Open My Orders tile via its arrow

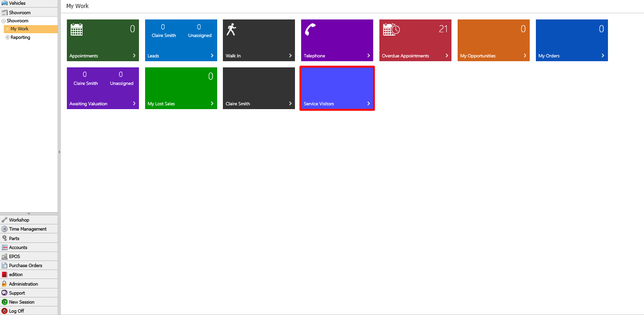[x=603, y=56]
